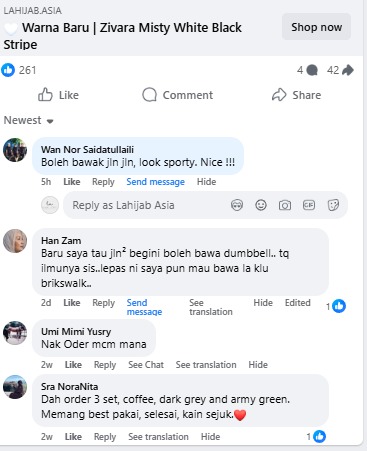Expand See translation under Han Zam's comment
The image size is (367, 451).
click(211, 307)
